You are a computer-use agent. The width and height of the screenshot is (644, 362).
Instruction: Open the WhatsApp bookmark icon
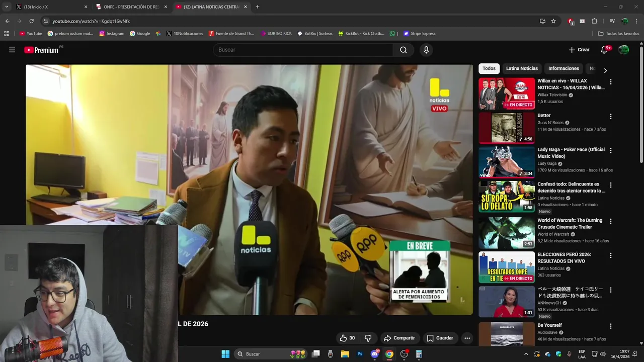392,34
